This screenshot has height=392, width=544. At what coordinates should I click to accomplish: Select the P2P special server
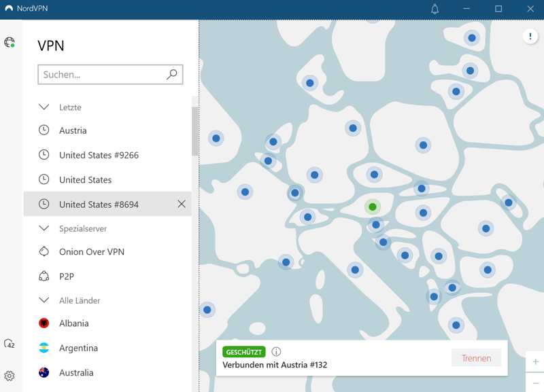click(67, 277)
